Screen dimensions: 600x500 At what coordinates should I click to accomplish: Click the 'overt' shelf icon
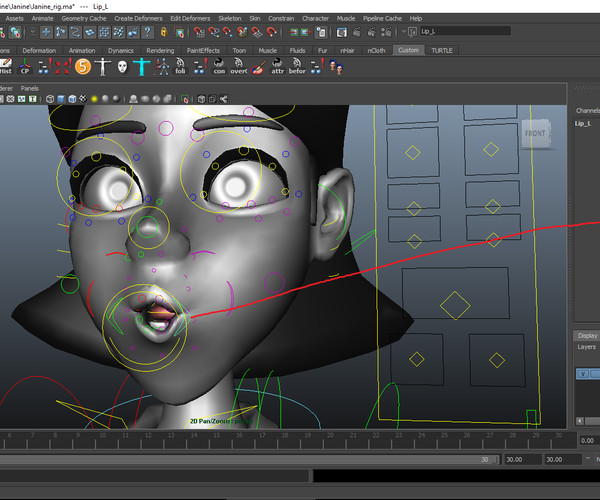click(x=239, y=67)
